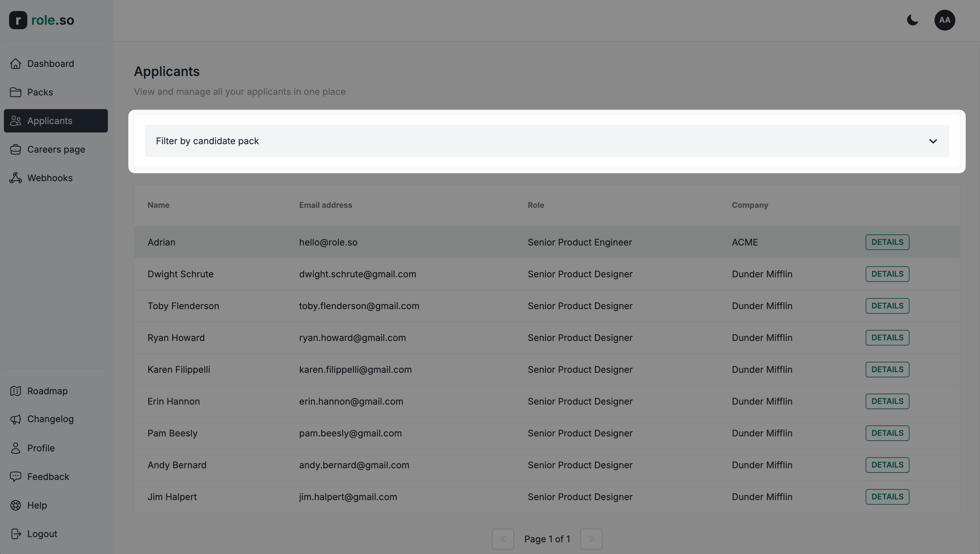This screenshot has height=554, width=980.
Task: Open Changelog via the megaphone icon
Action: 16,419
